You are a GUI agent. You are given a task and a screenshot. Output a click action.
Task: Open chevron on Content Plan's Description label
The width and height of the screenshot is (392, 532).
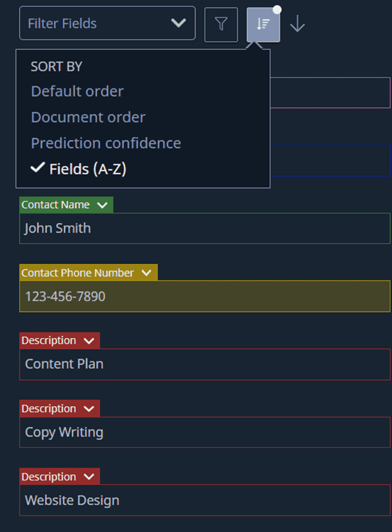click(x=89, y=341)
